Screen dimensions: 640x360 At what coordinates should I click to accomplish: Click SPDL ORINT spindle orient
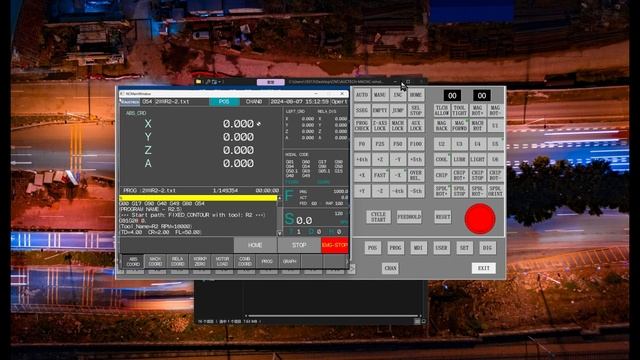(x=495, y=191)
